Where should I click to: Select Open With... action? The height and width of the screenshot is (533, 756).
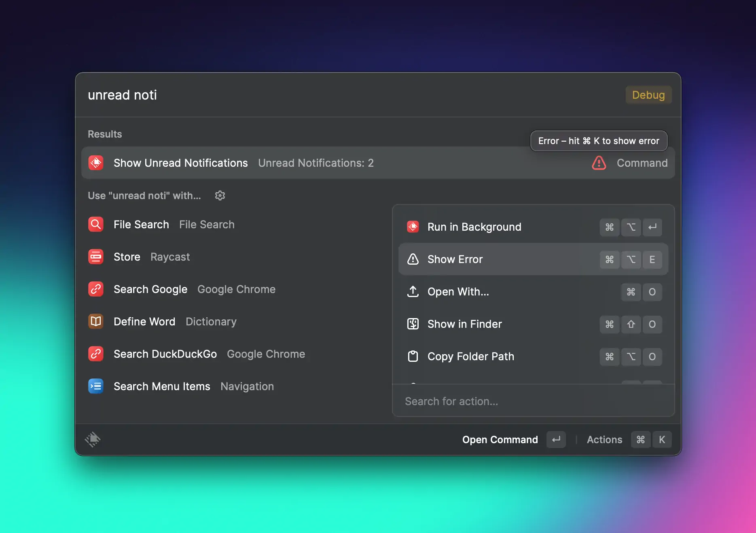[x=458, y=292]
